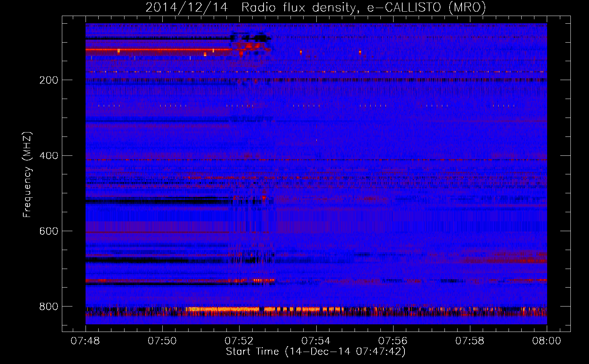Click the 'Start Time (14-Dec-14 07:47:42)' axis label

pos(316,352)
